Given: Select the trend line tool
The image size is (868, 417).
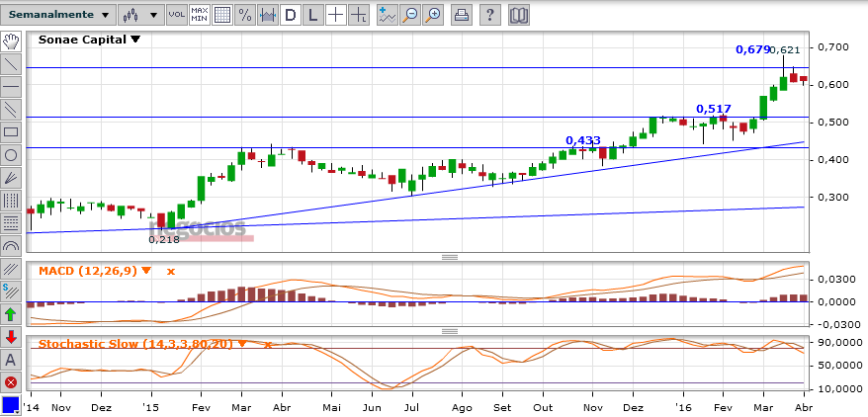Looking at the screenshot, I should point(11,64).
